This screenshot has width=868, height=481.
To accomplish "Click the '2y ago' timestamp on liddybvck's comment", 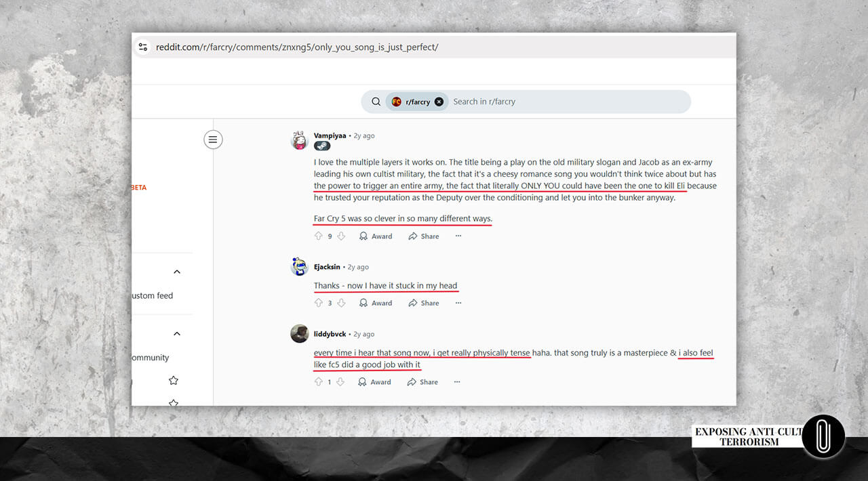I will click(x=363, y=334).
